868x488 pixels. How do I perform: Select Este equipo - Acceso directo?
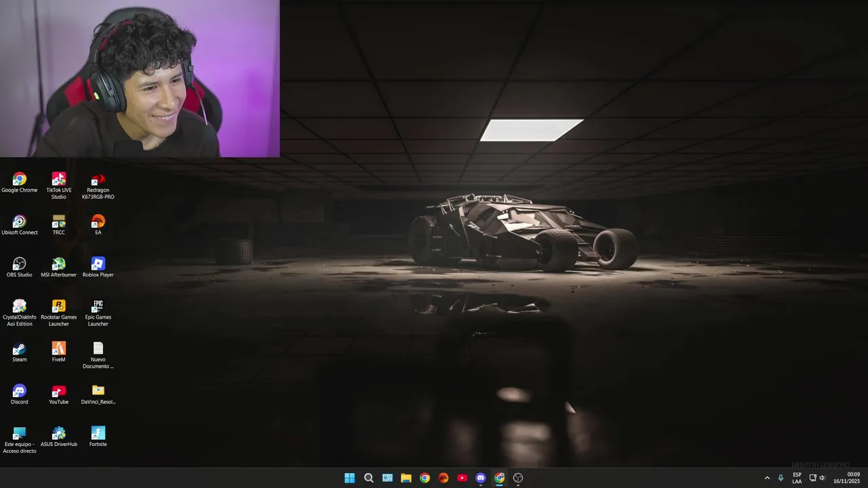click(x=19, y=440)
